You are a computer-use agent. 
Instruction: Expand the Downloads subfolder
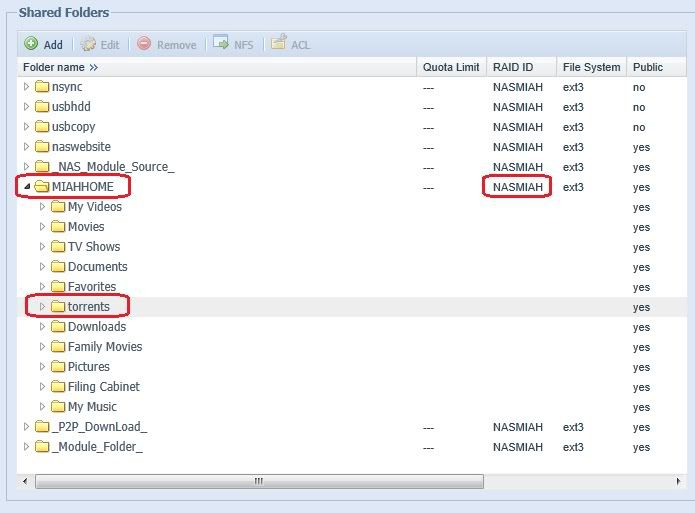(42, 326)
